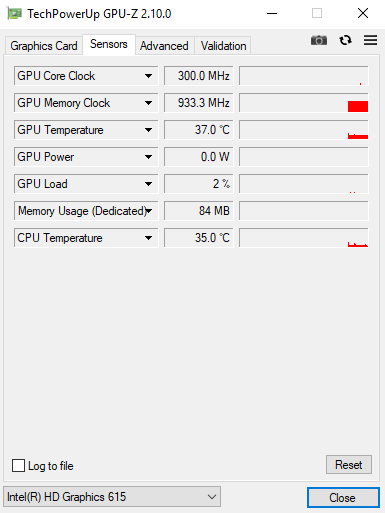The width and height of the screenshot is (385, 513).
Task: Expand the CPU Temperature dropdown arrow
Action: (149, 238)
